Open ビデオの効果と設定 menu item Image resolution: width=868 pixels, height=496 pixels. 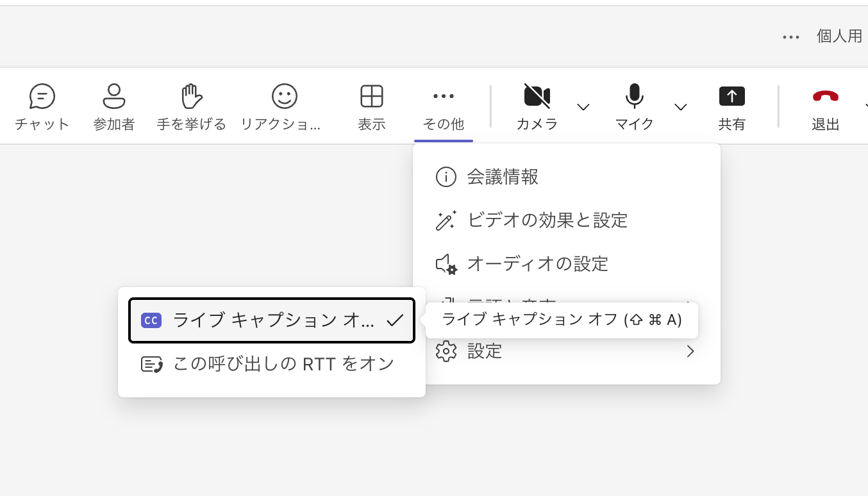pos(547,220)
